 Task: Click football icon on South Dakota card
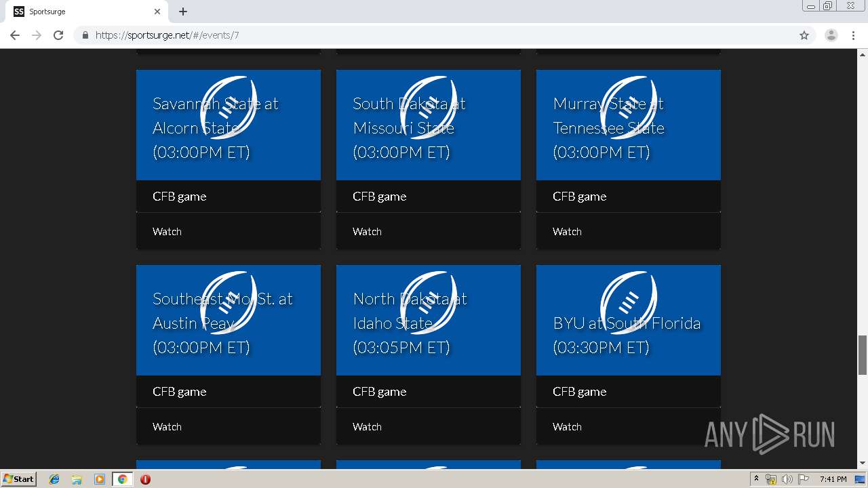[x=429, y=108]
